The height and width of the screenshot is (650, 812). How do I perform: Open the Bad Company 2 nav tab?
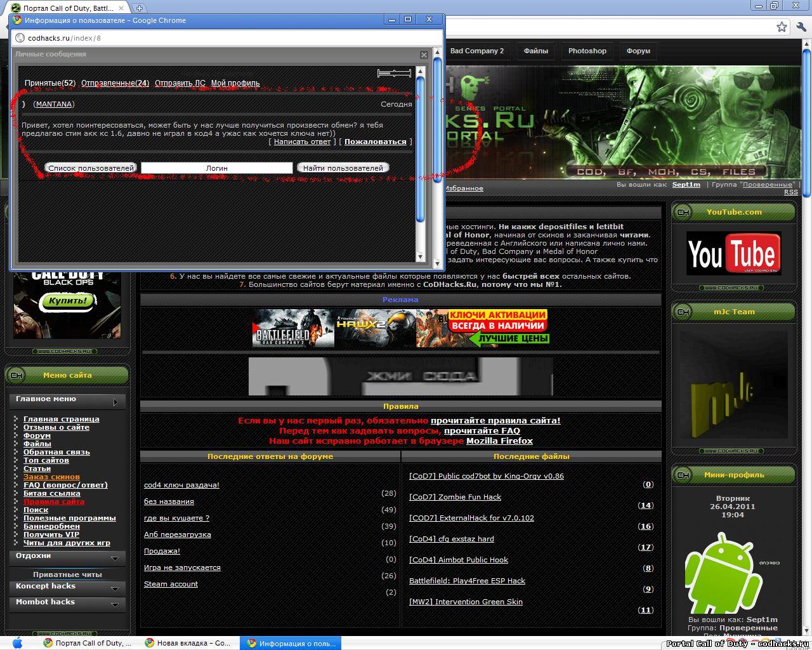click(x=476, y=51)
